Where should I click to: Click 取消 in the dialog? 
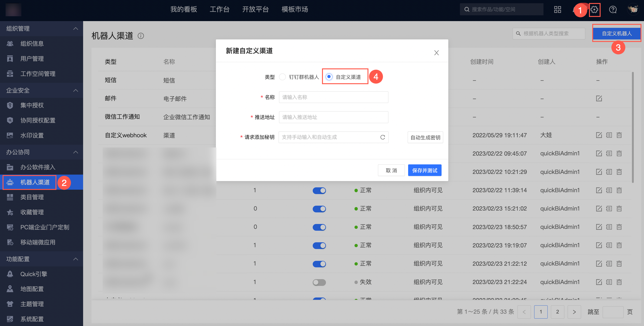(391, 170)
